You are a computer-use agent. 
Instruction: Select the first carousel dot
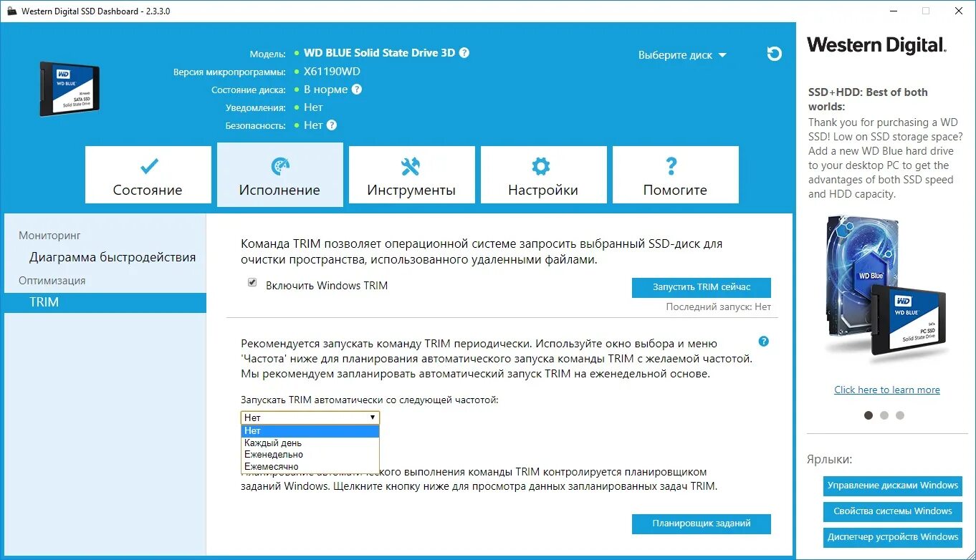[x=869, y=415]
